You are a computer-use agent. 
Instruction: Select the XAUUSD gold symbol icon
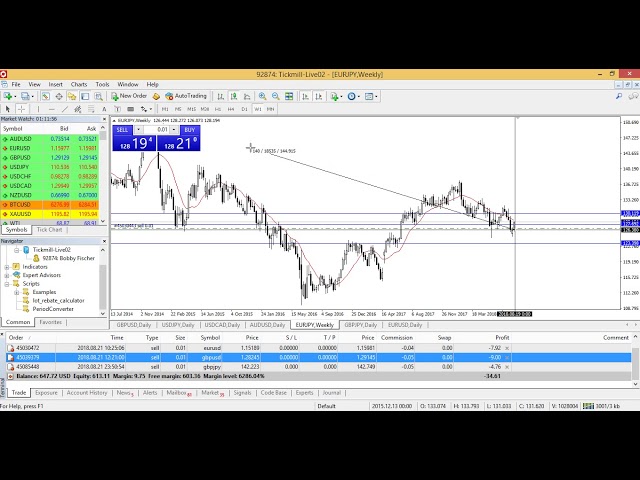[5, 213]
